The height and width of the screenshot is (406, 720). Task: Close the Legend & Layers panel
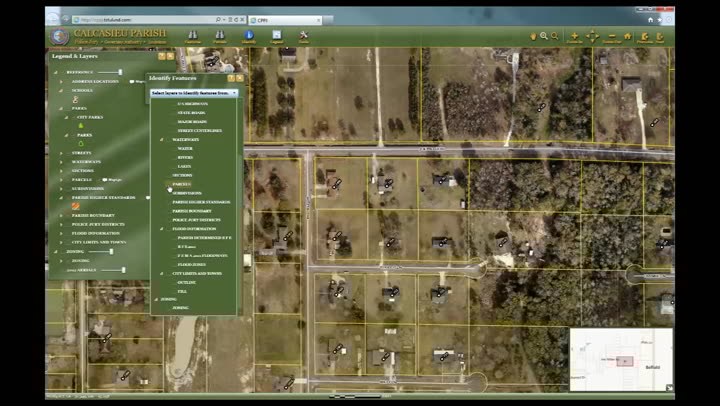[x=170, y=56]
